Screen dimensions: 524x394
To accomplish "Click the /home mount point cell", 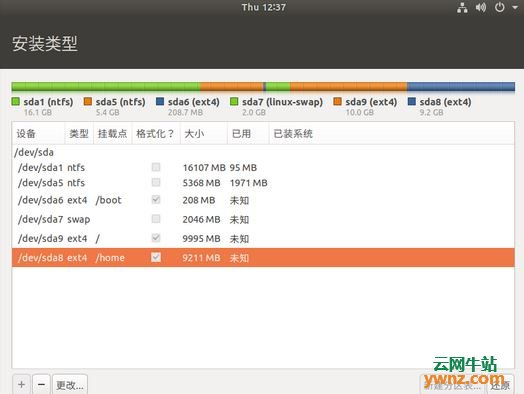I will [x=110, y=258].
